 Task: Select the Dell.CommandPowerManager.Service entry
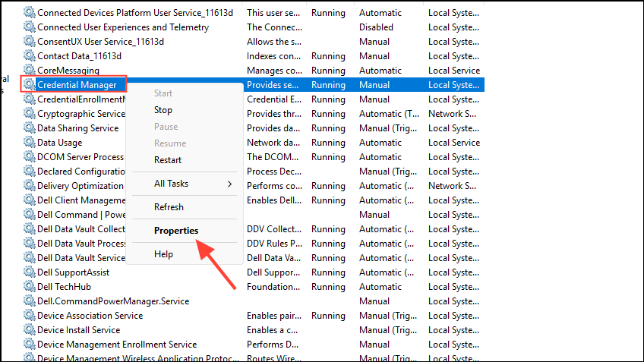[113, 301]
